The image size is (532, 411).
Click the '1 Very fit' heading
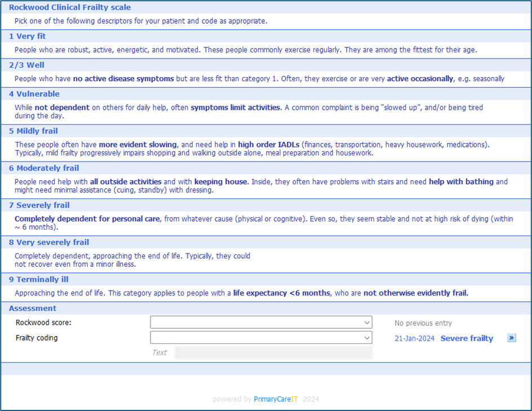[x=27, y=36]
